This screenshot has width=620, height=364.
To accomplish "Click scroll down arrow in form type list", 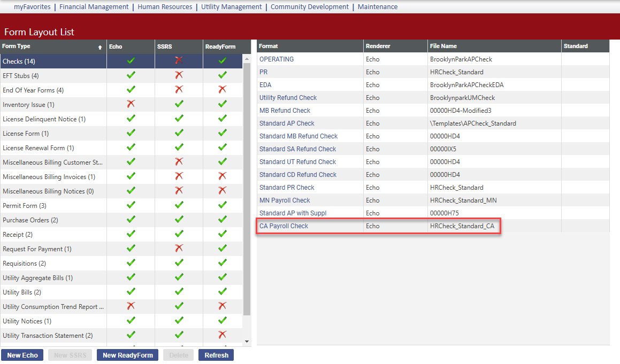I will point(247,341).
